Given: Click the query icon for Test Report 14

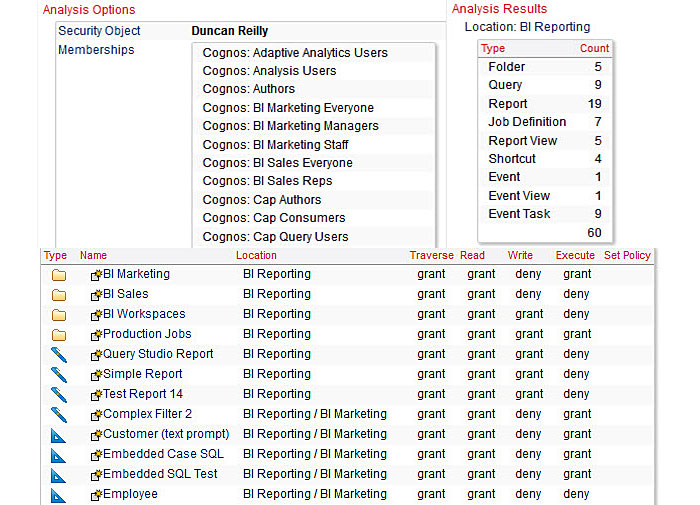Looking at the screenshot, I should tap(58, 395).
